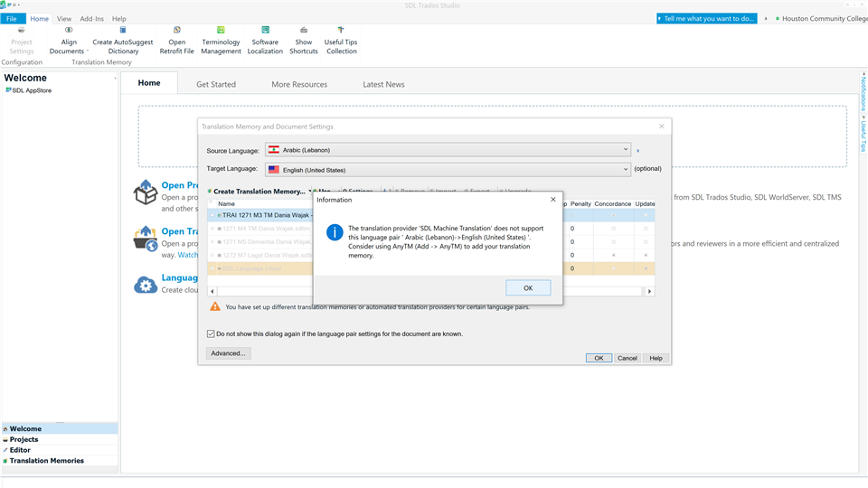Open the Help ribbon tab

pos(119,18)
